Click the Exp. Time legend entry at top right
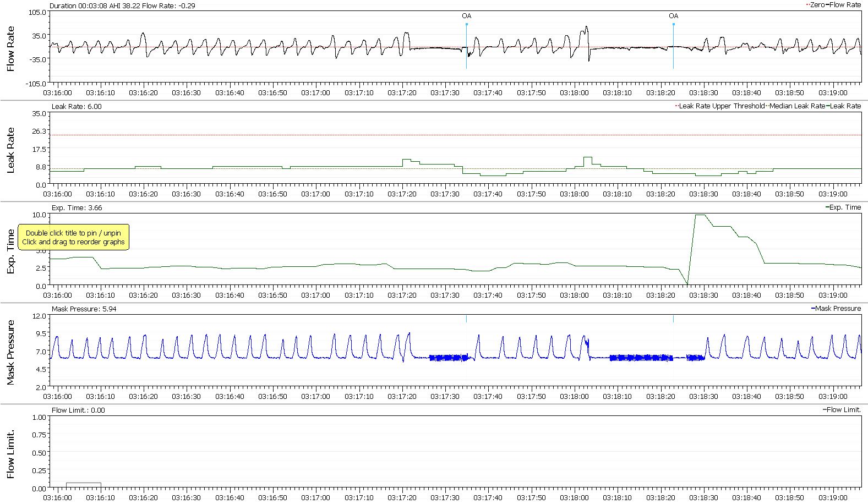868x504 pixels. coord(843,207)
